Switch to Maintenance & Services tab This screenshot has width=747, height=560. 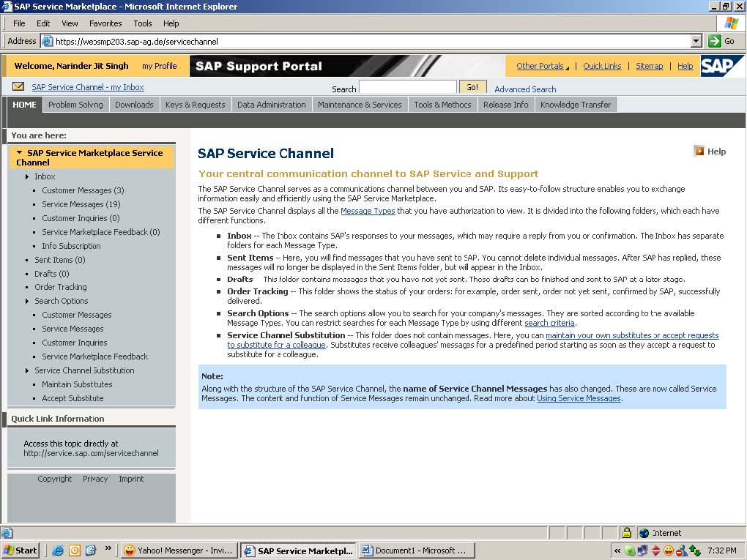tap(360, 105)
